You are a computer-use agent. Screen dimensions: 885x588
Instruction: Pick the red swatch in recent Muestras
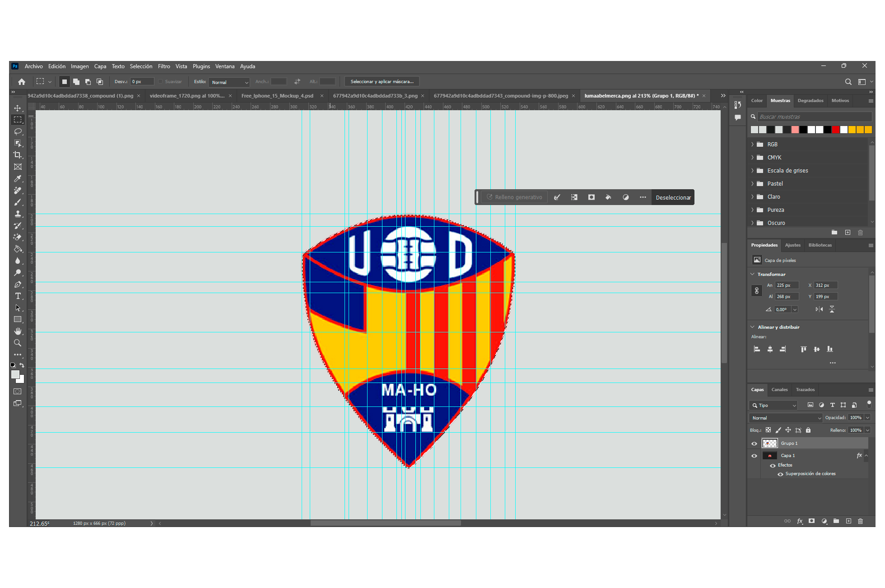(836, 130)
